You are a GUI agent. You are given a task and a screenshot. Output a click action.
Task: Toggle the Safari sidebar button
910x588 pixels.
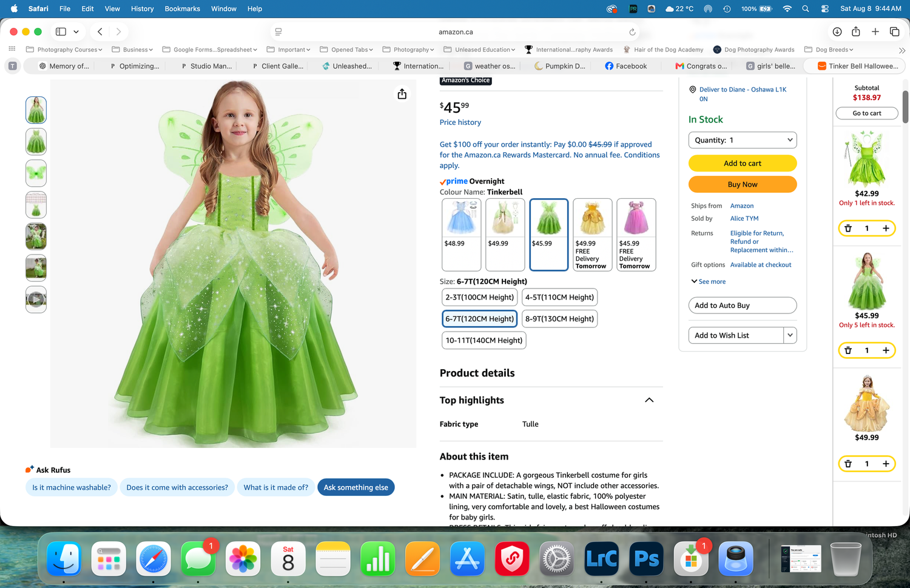(x=61, y=32)
